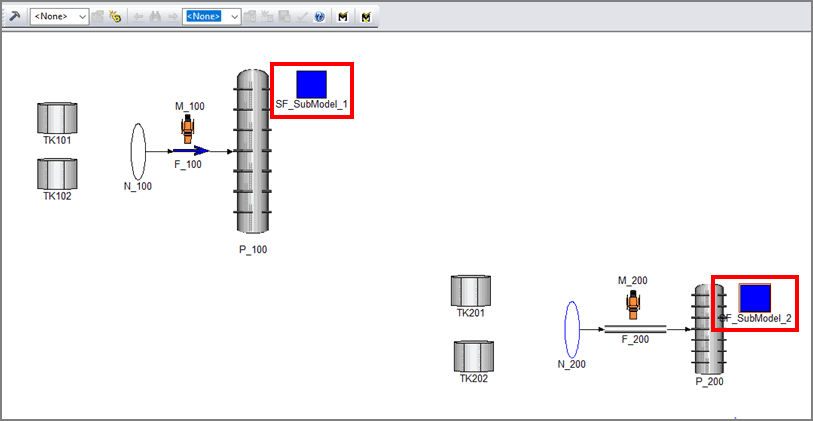
Task: Click the second M icon with yellow mark
Action: tap(367, 17)
